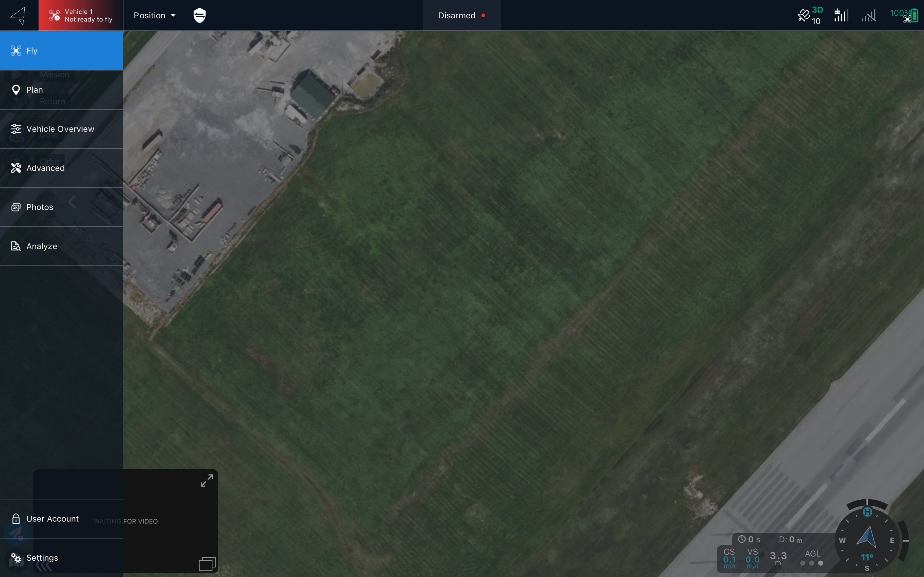Open application Settings
The width and height of the screenshot is (924, 577).
click(x=42, y=557)
